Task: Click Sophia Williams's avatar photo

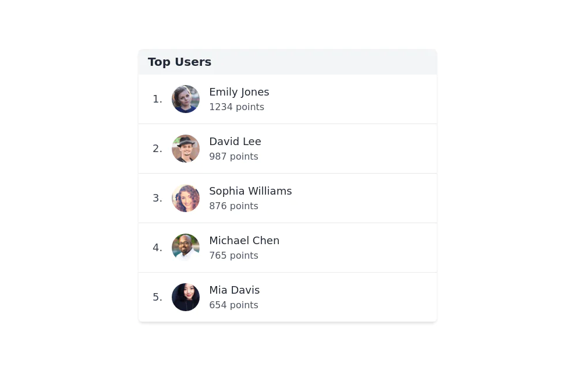Action: pos(185,198)
